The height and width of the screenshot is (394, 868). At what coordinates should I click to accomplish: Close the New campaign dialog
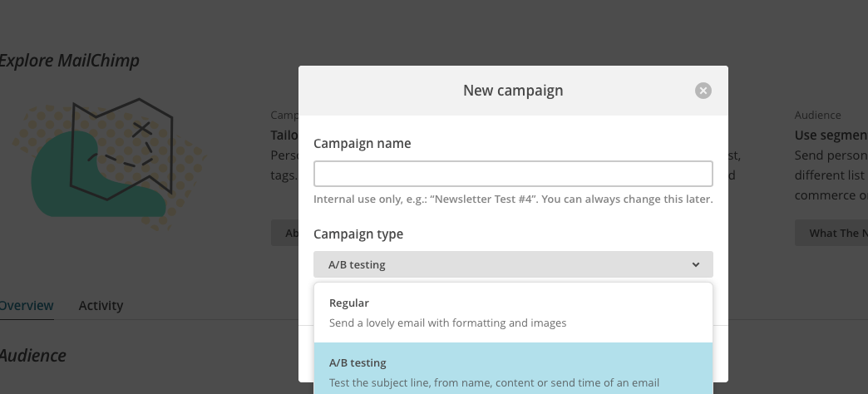click(x=703, y=91)
